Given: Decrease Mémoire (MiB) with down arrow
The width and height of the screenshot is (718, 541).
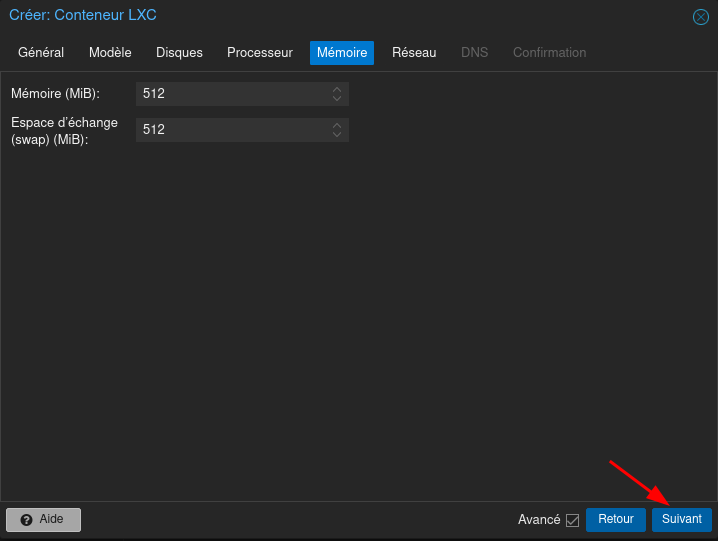Looking at the screenshot, I should [x=337, y=99].
